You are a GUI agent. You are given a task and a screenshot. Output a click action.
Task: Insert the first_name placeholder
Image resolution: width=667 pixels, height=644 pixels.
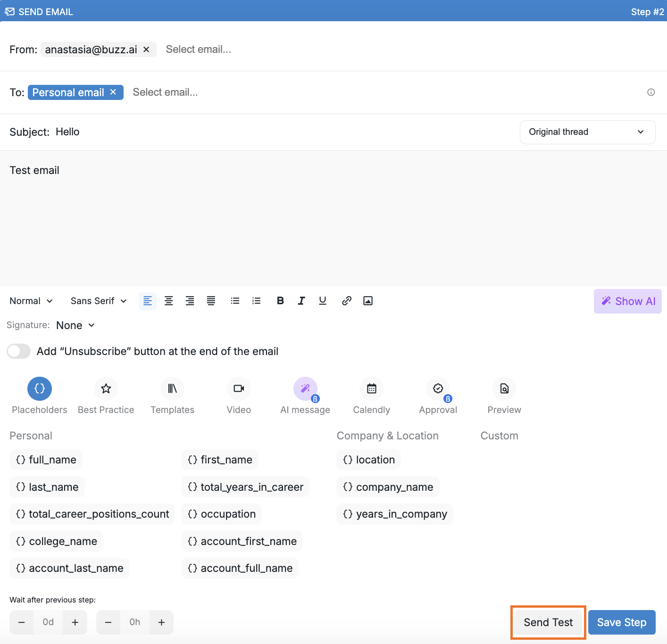click(220, 460)
